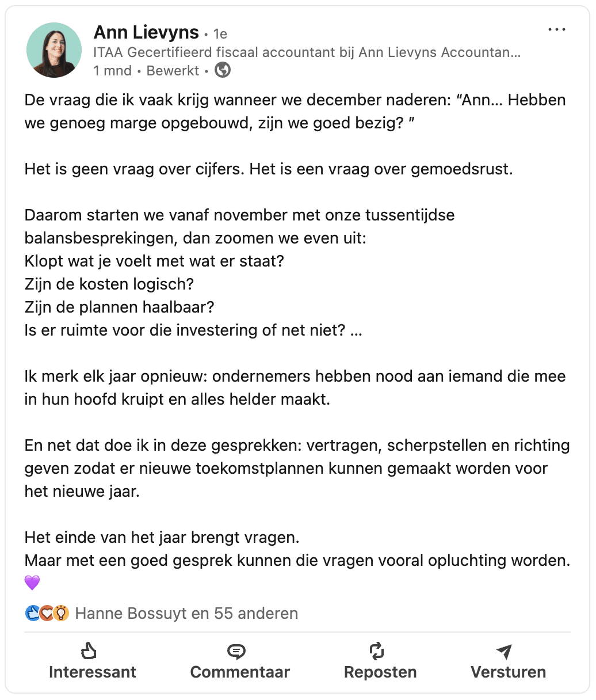Click the globe public visibility icon
The width and height of the screenshot is (596, 700).
click(223, 70)
